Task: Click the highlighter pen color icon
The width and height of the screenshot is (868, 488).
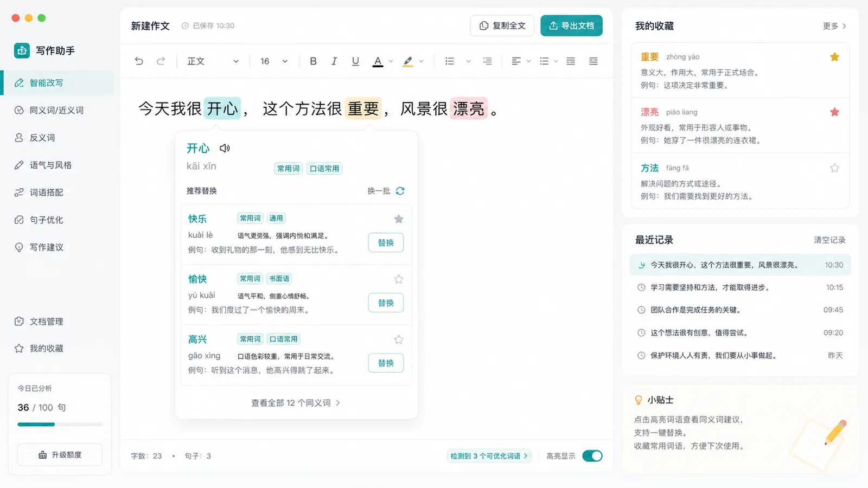Action: pos(408,61)
